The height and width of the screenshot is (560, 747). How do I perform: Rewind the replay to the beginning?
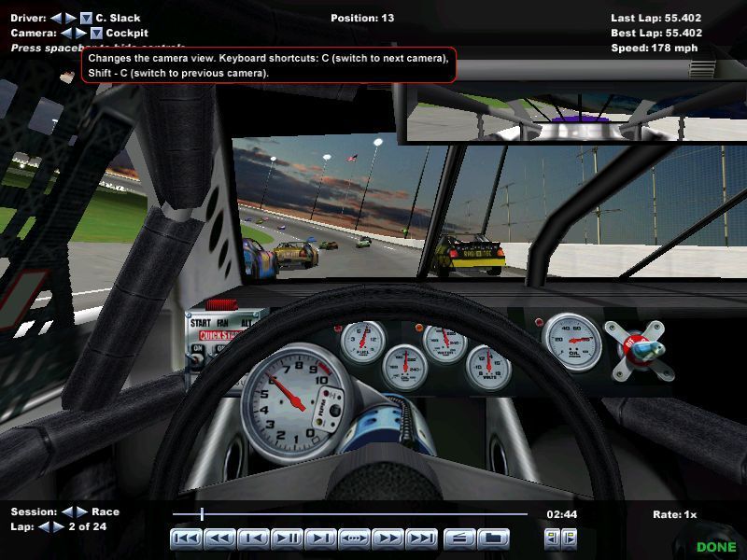(186, 539)
